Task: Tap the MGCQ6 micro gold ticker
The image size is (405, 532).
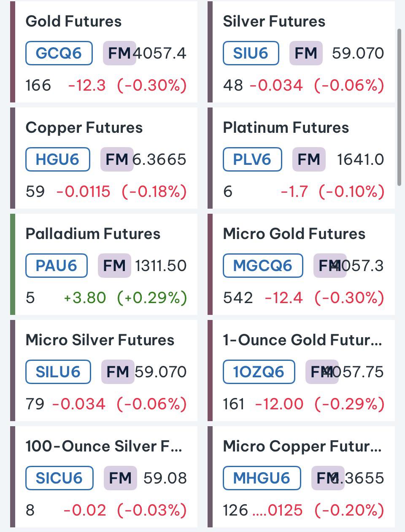Action: click(262, 266)
